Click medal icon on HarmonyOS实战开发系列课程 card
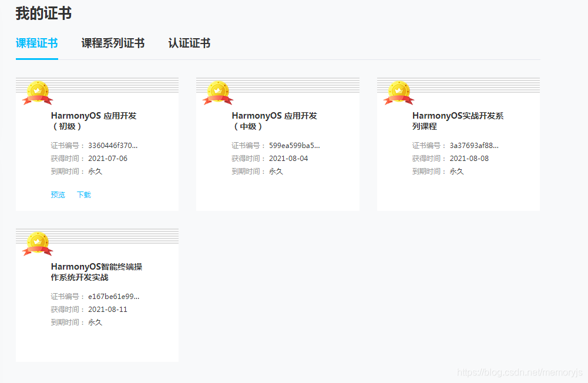 click(399, 93)
